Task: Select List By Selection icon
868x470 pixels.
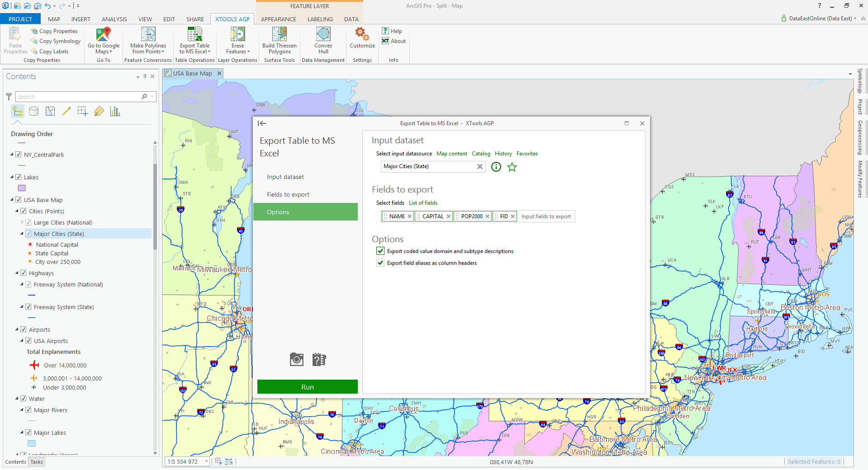Action: (x=50, y=111)
